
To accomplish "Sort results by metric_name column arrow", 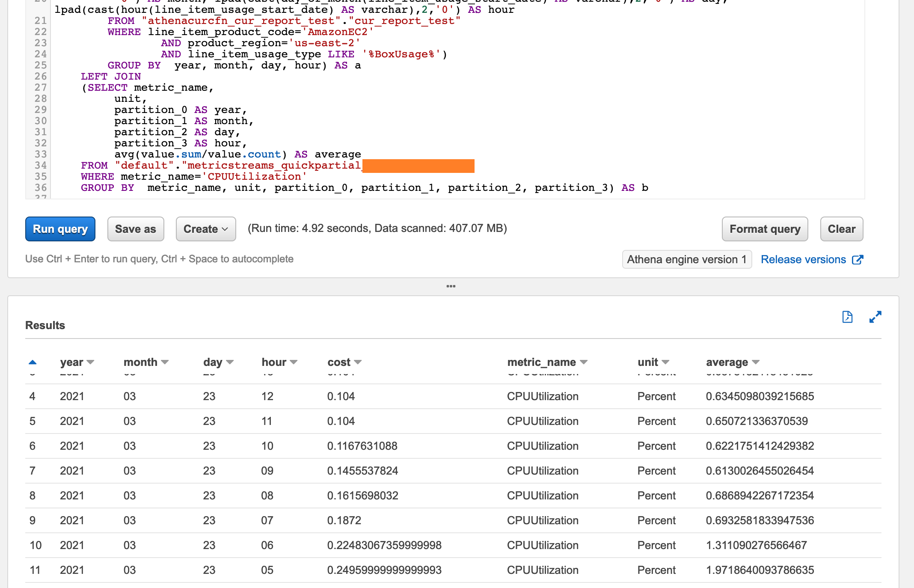I will tap(584, 362).
